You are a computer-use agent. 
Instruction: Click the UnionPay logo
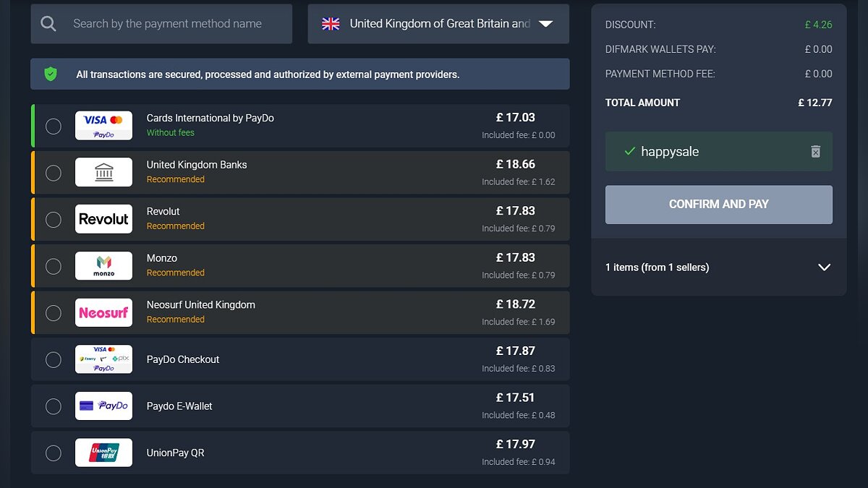[103, 453]
